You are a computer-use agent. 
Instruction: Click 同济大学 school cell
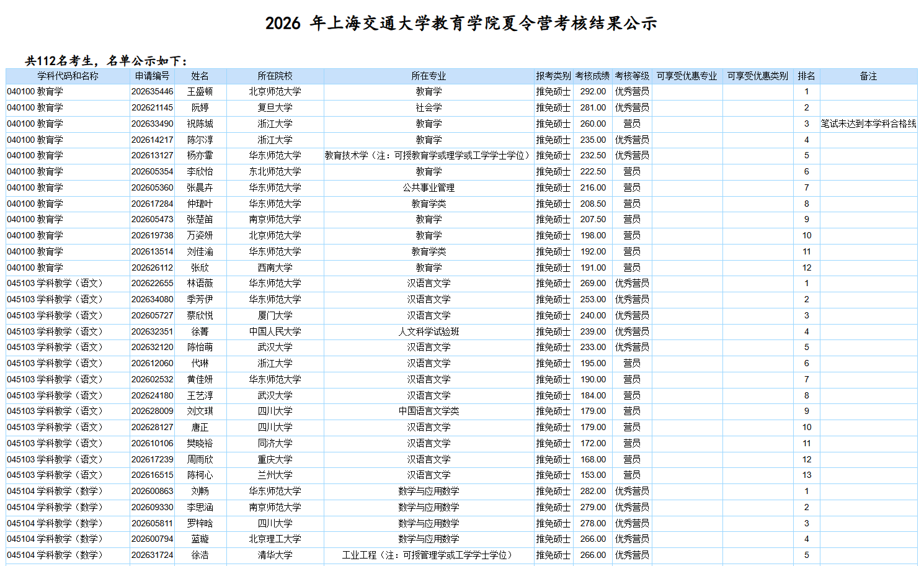click(275, 443)
